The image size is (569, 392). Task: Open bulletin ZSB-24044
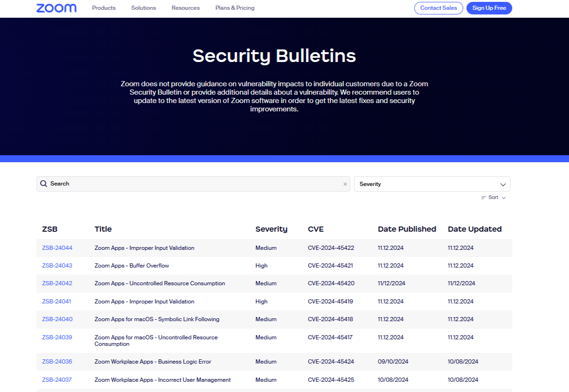(x=57, y=248)
